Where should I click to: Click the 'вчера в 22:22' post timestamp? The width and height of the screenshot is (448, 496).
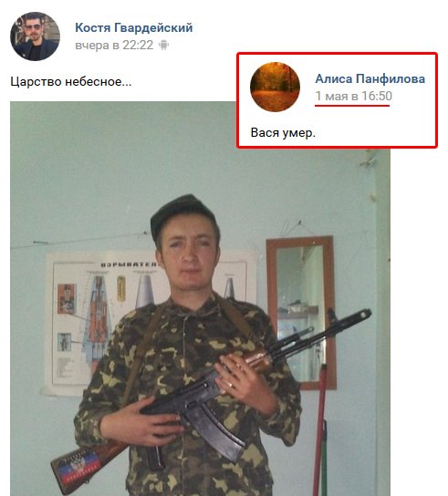point(114,46)
